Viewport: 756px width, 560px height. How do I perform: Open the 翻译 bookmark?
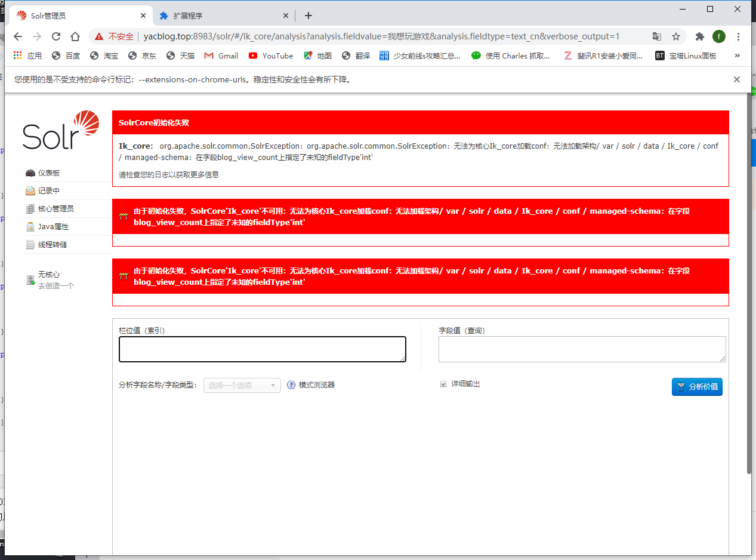tap(356, 56)
